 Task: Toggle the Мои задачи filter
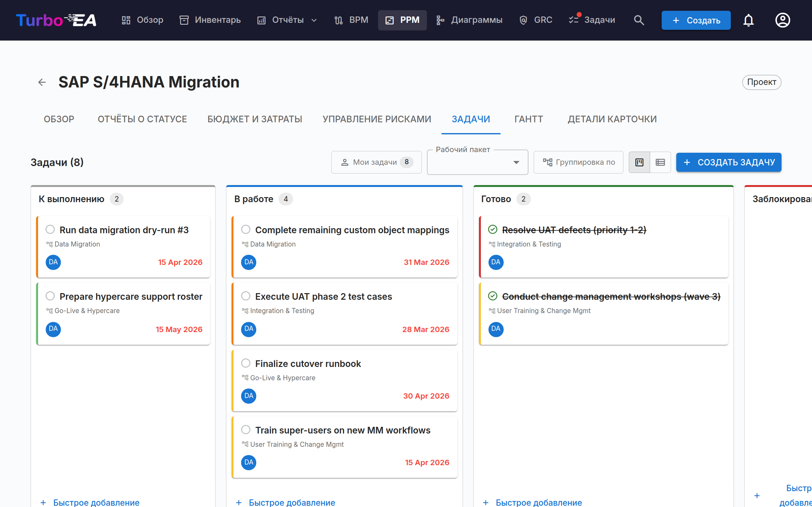pyautogui.click(x=376, y=162)
